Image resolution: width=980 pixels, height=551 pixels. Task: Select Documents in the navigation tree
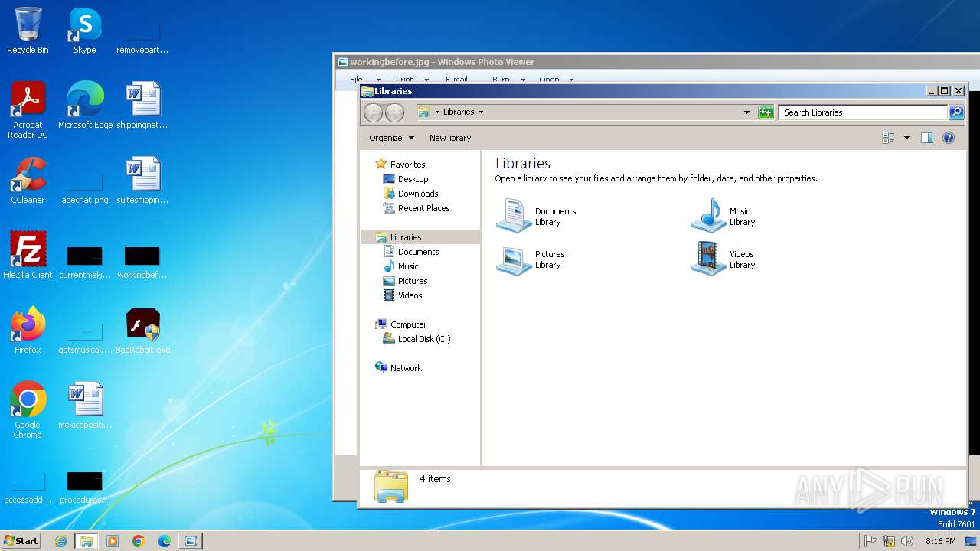point(418,252)
